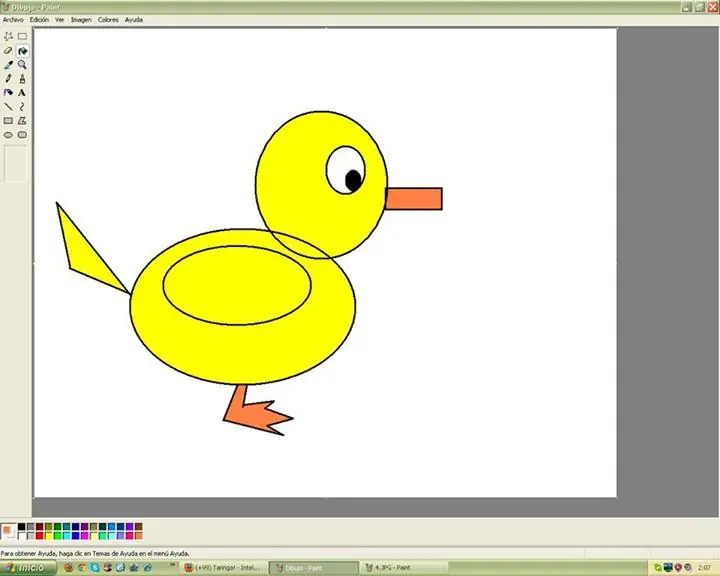Pick the orange swatch at palette end
Image resolution: width=720 pixels, height=576 pixels.
click(138, 536)
